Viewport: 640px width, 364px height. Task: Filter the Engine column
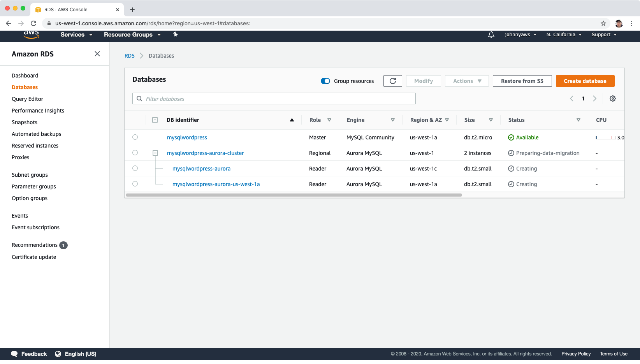pyautogui.click(x=393, y=120)
